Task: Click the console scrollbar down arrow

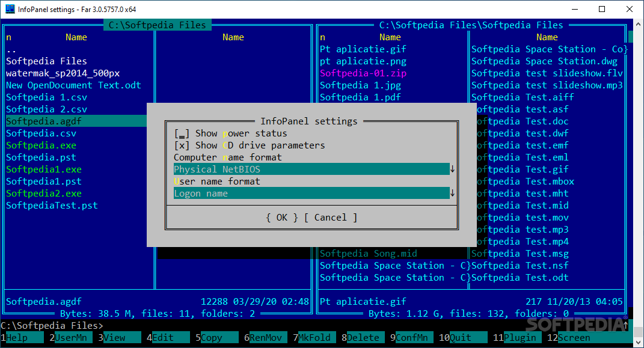Action: [638, 342]
